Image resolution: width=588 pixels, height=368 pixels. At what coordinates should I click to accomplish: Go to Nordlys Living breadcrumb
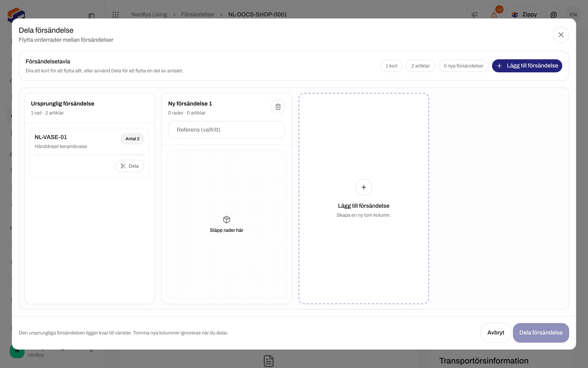pyautogui.click(x=149, y=15)
